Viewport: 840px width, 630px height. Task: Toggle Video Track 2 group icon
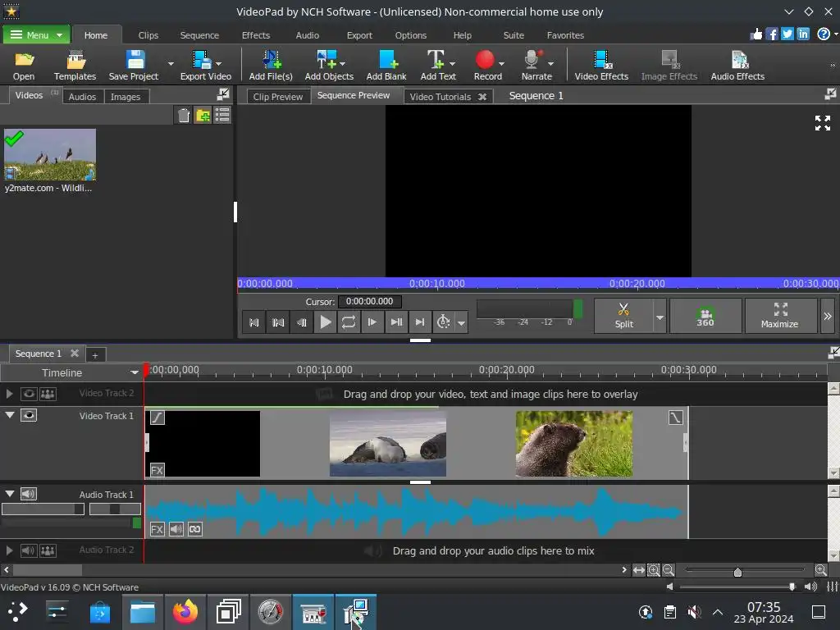coord(48,394)
